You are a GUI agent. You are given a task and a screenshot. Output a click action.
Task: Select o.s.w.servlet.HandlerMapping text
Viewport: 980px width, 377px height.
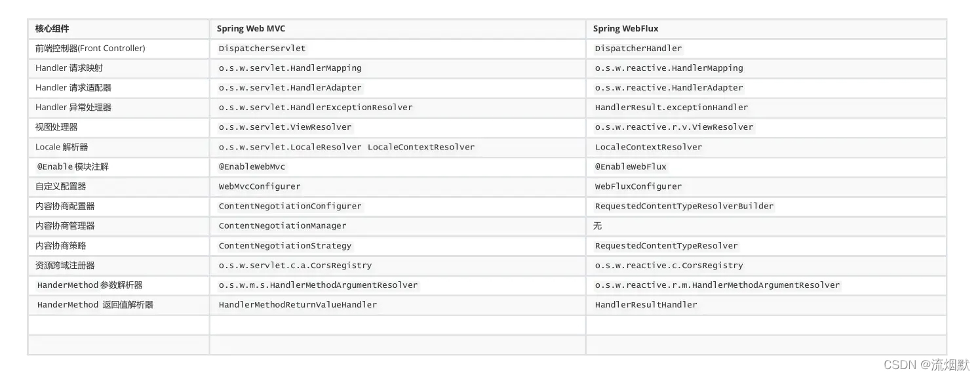point(290,68)
